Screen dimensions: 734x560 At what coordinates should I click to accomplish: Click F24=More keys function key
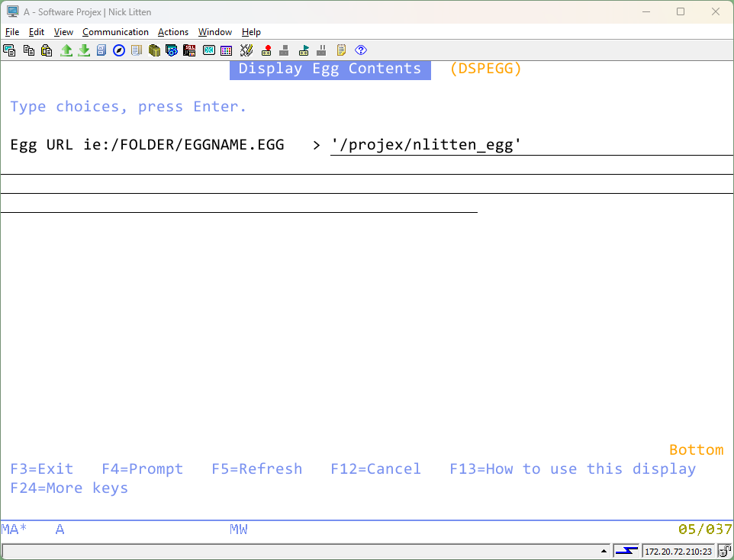[x=69, y=488]
